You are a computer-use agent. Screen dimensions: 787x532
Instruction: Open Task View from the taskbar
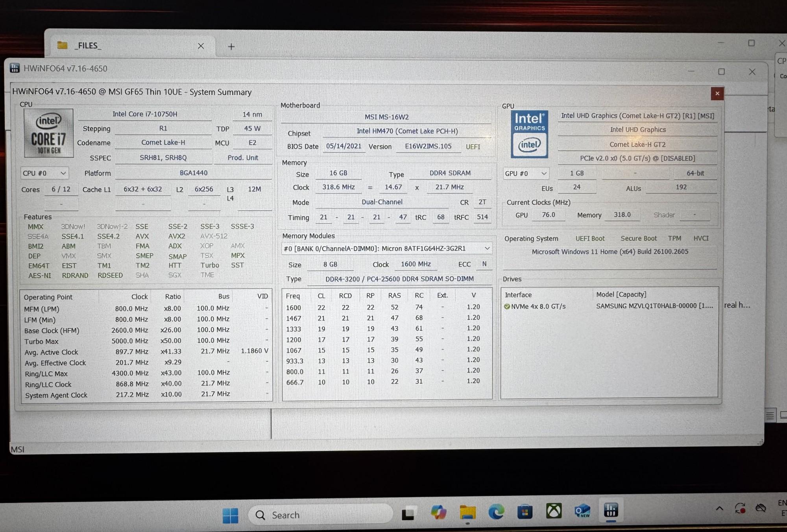pos(408,513)
